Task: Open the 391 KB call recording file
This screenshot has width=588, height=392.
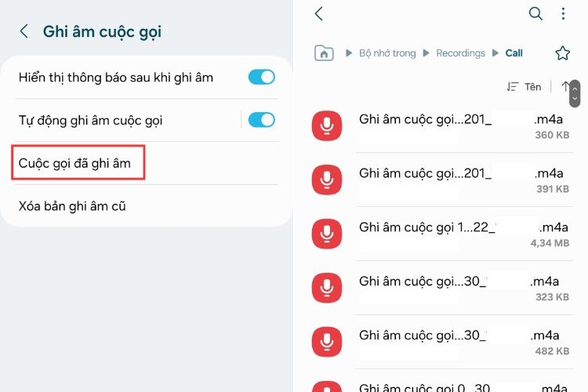Action: pos(441,180)
